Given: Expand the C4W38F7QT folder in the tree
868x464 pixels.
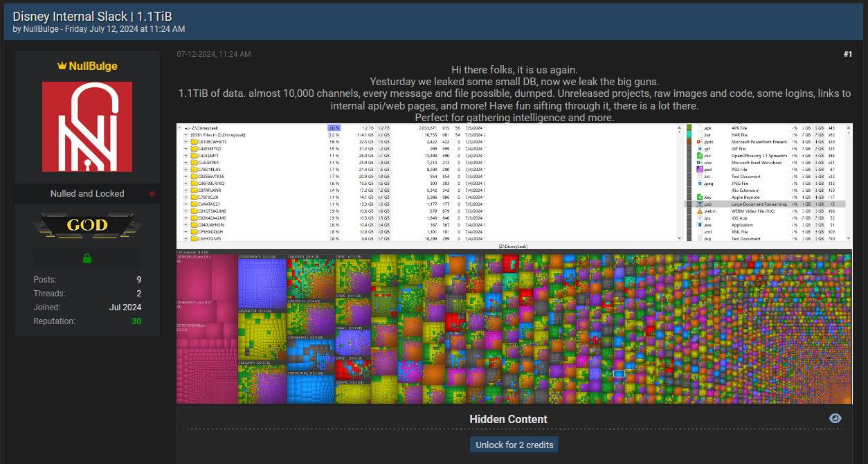Looking at the screenshot, I should pos(186,149).
